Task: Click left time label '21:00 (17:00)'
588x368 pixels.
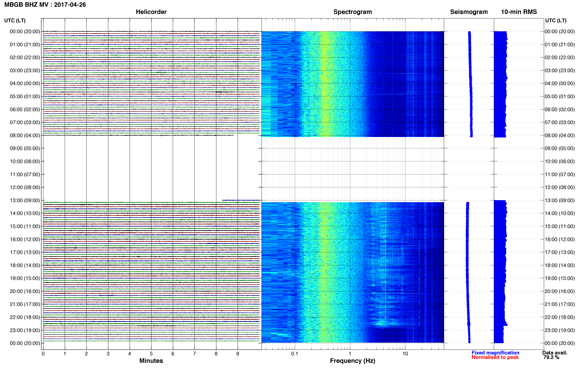Action: point(25,304)
